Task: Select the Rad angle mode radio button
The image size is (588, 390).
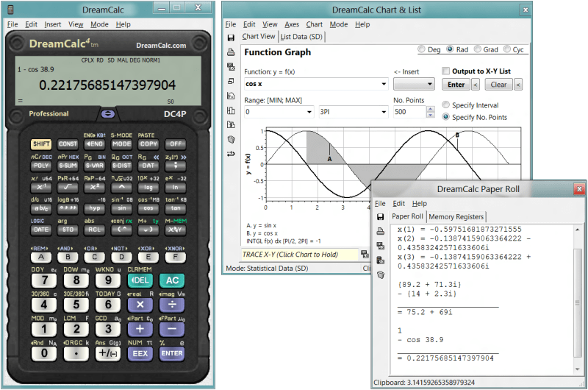Action: point(450,49)
